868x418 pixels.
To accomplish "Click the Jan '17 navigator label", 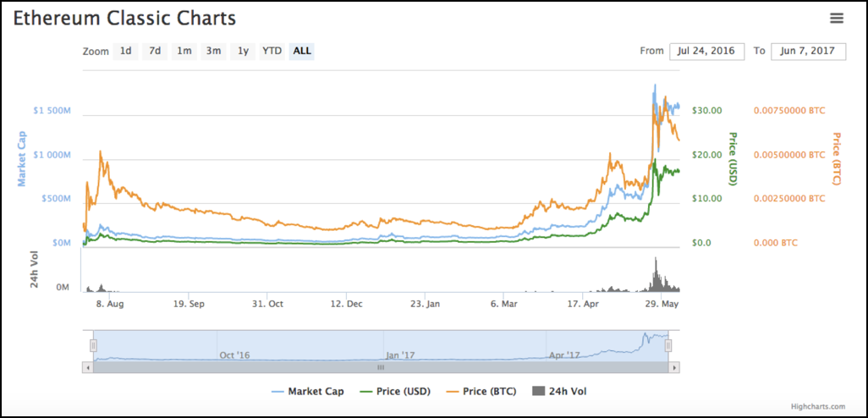I will click(x=399, y=355).
